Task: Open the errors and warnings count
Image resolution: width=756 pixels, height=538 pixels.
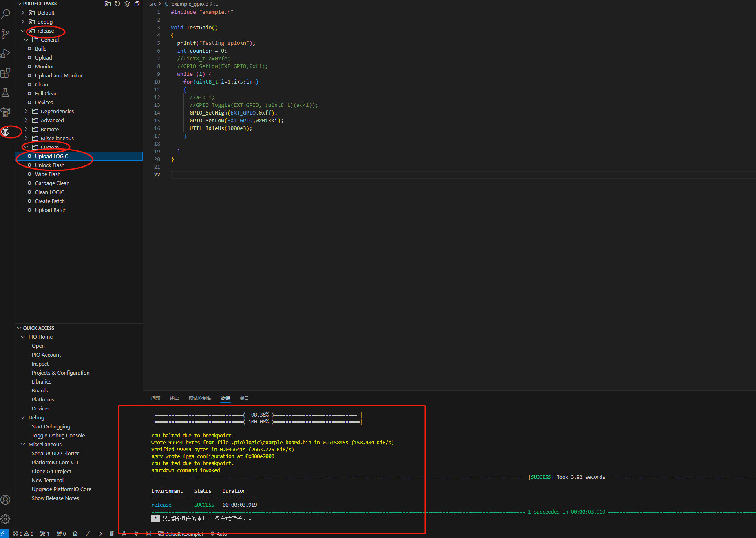Action: (x=23, y=534)
